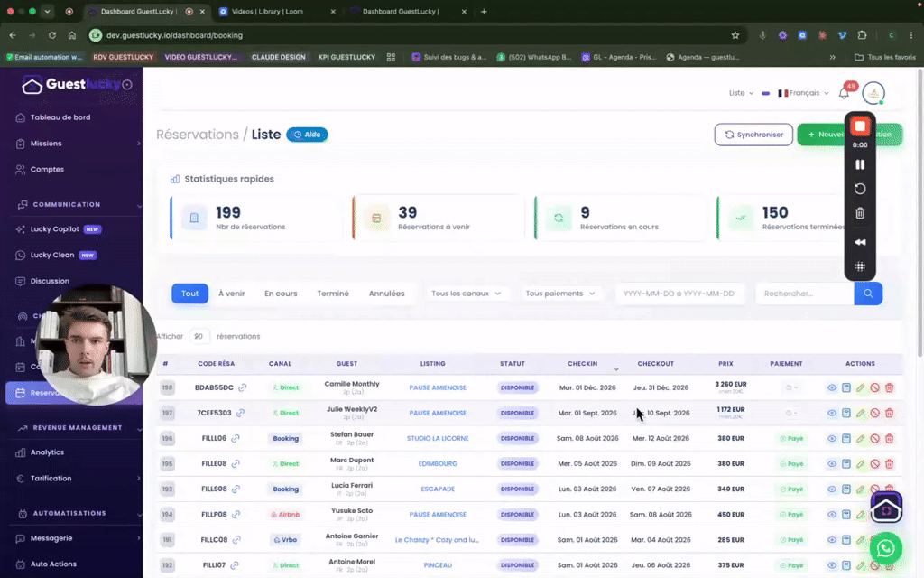View reservation FILLE08 via eye icon
The height and width of the screenshot is (578, 924).
[x=831, y=463]
